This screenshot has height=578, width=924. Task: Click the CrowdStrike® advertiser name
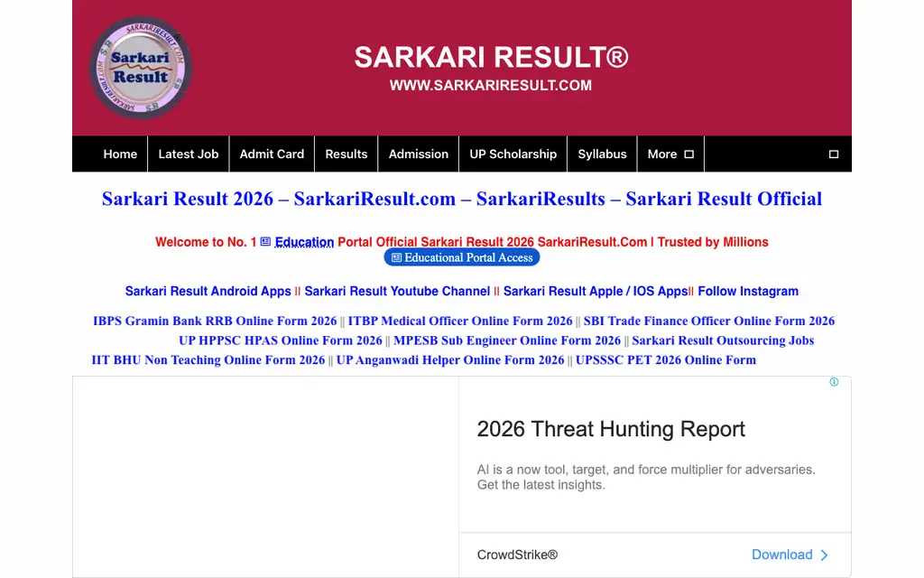517,555
